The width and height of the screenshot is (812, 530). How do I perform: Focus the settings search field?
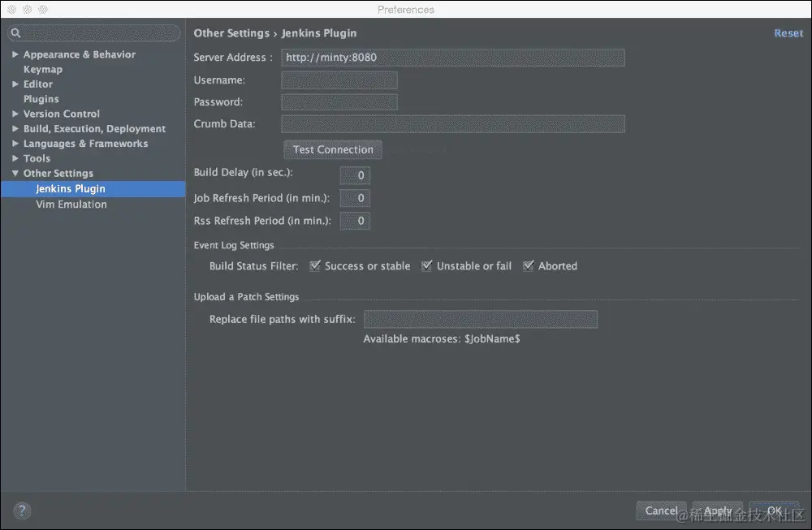93,33
